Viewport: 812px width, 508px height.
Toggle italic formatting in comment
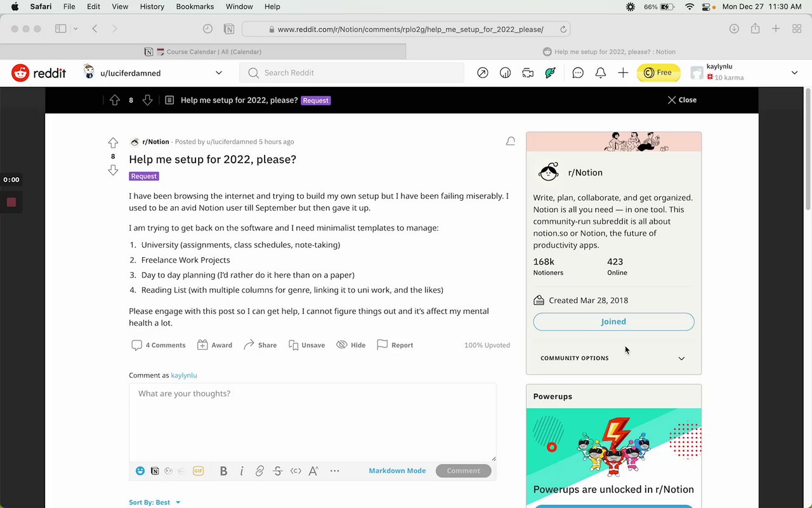pos(242,471)
